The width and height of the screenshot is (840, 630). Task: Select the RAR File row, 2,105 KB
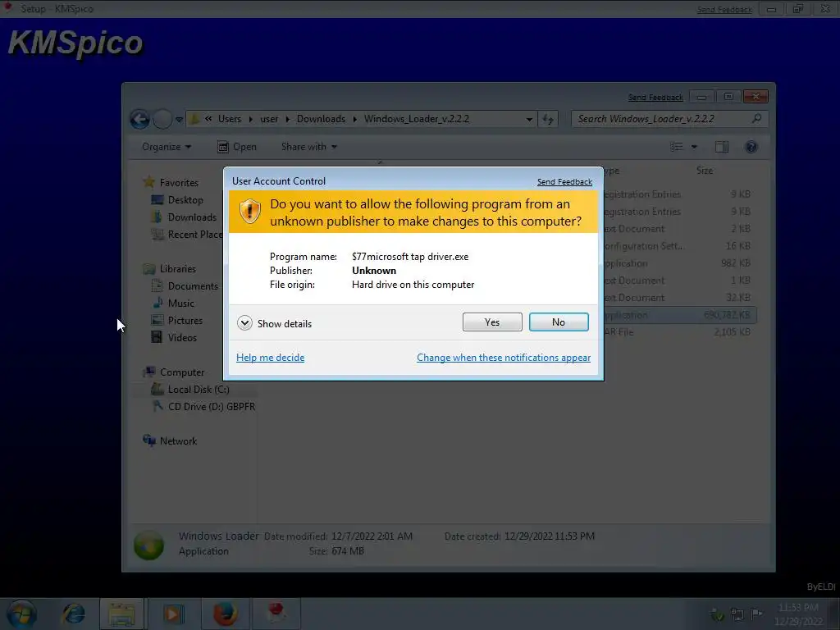coord(680,332)
